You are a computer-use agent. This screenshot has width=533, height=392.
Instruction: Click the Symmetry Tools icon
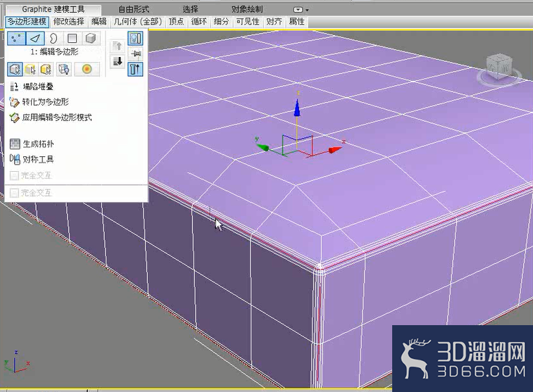coord(15,159)
